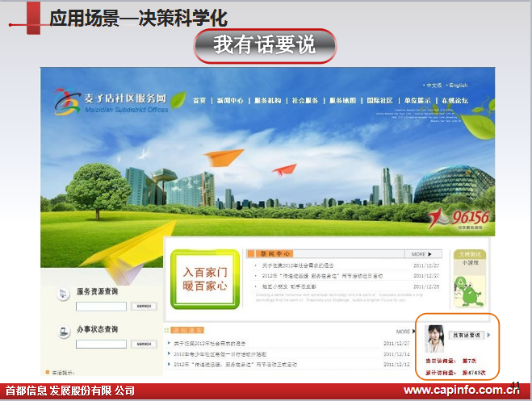The width and height of the screenshot is (532, 401).
Task: Expand MORE in the 通知通告 section
Action: 405,331
